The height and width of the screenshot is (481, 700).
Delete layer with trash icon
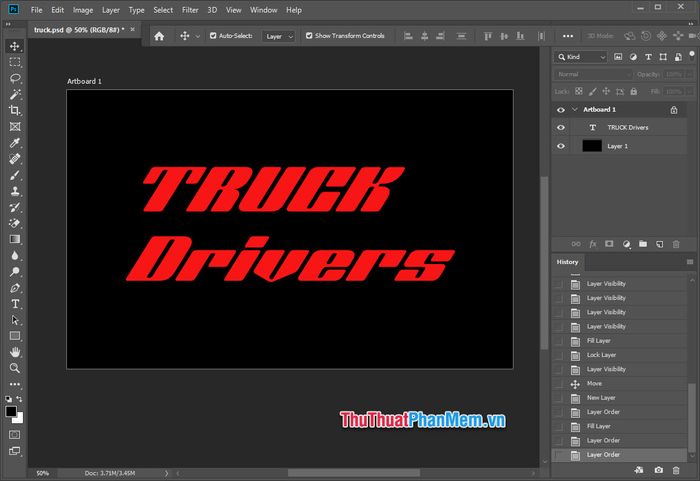(677, 244)
